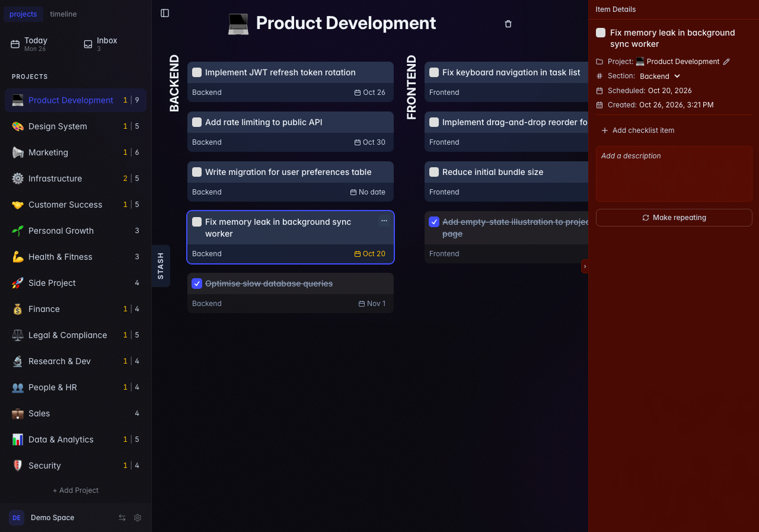The height and width of the screenshot is (532, 759).
Task: Uncheck Optimise slow database queries
Action: 197,283
